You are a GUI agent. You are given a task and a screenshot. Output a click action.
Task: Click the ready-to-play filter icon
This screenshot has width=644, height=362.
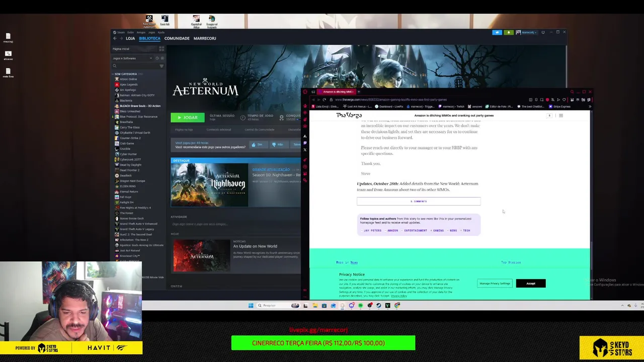click(163, 58)
